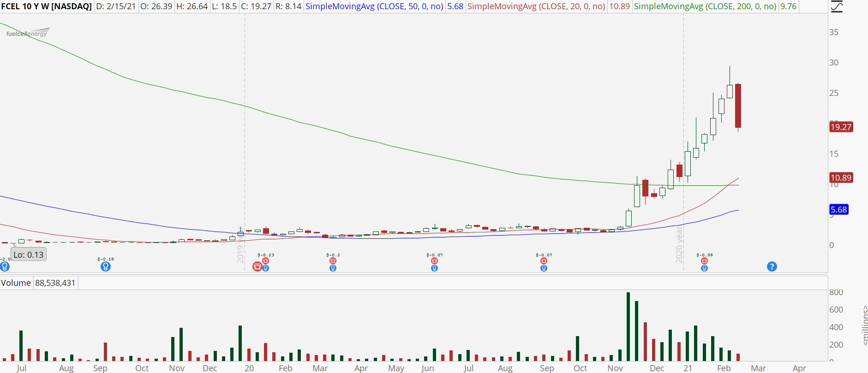Click the last large red weekly candle
This screenshot has width=868, height=373.
coord(738,106)
